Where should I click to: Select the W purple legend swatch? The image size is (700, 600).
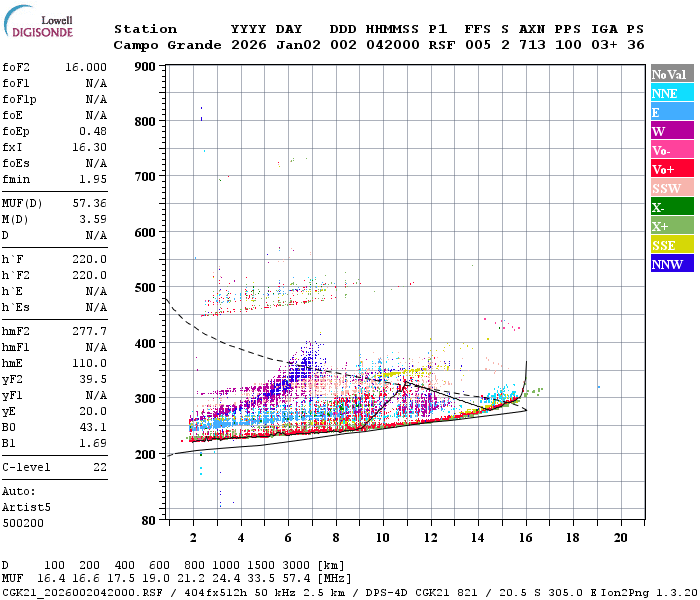(x=672, y=131)
